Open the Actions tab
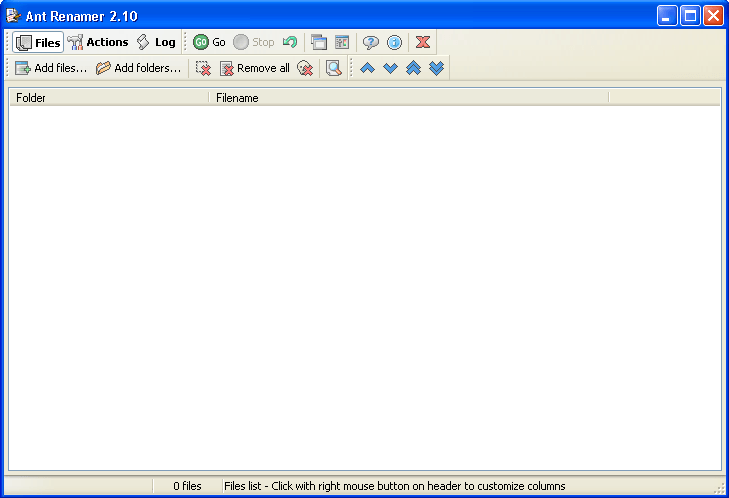The width and height of the screenshot is (729, 498). (x=98, y=42)
